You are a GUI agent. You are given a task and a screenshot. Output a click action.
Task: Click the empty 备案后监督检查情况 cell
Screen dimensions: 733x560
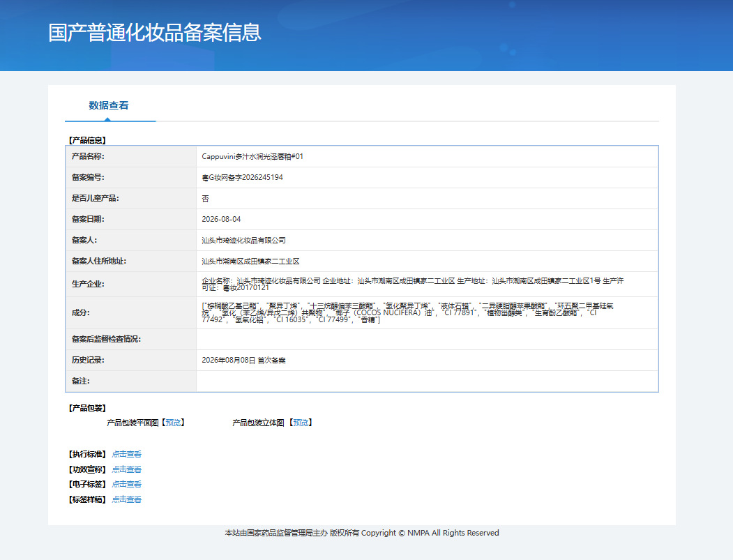pyautogui.click(x=427, y=340)
